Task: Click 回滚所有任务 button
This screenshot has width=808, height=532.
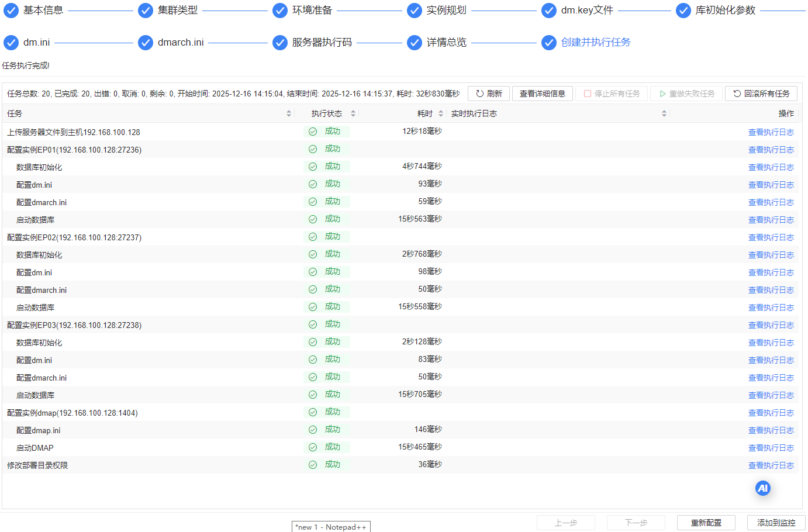Action: point(761,94)
